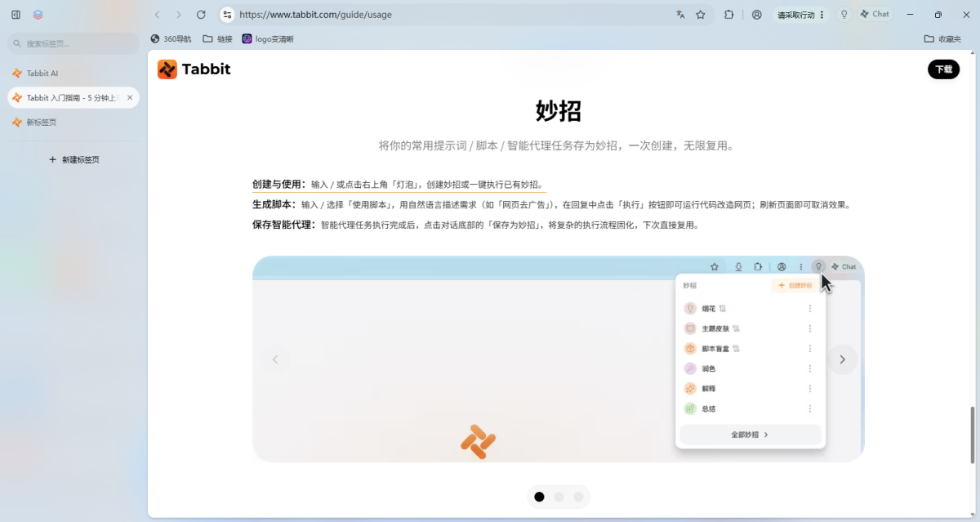The height and width of the screenshot is (522, 980).
Task: Click 新建标签页 to add a tab
Action: [73, 159]
